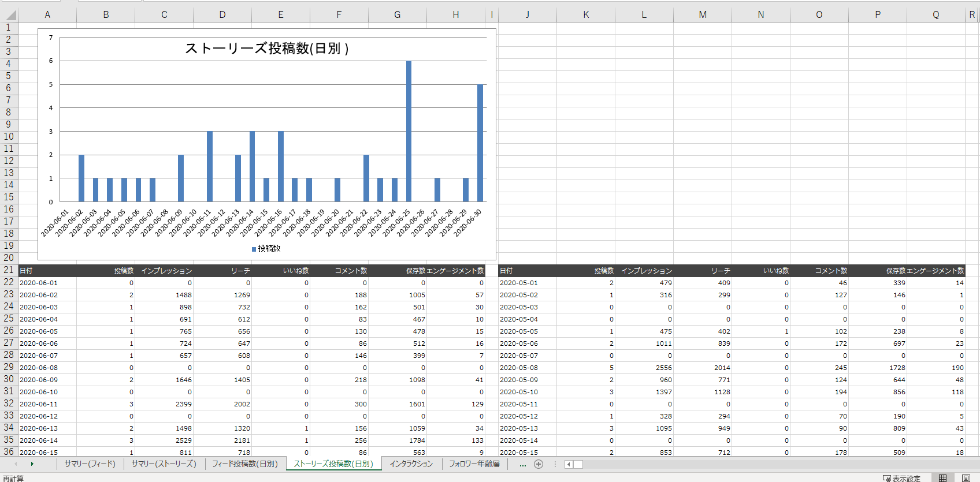Show more sheets with the ellipsis button
Image resolution: width=980 pixels, height=482 pixels.
click(x=523, y=464)
